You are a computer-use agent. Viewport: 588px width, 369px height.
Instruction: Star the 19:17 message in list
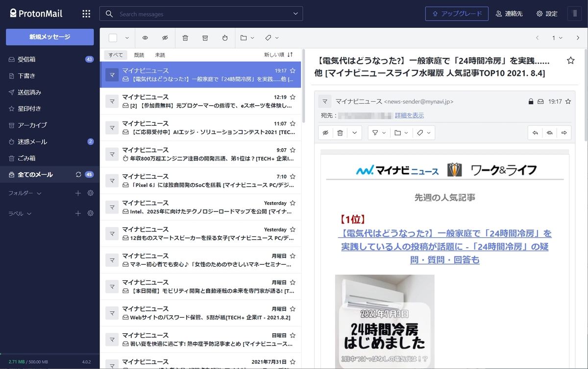293,70
